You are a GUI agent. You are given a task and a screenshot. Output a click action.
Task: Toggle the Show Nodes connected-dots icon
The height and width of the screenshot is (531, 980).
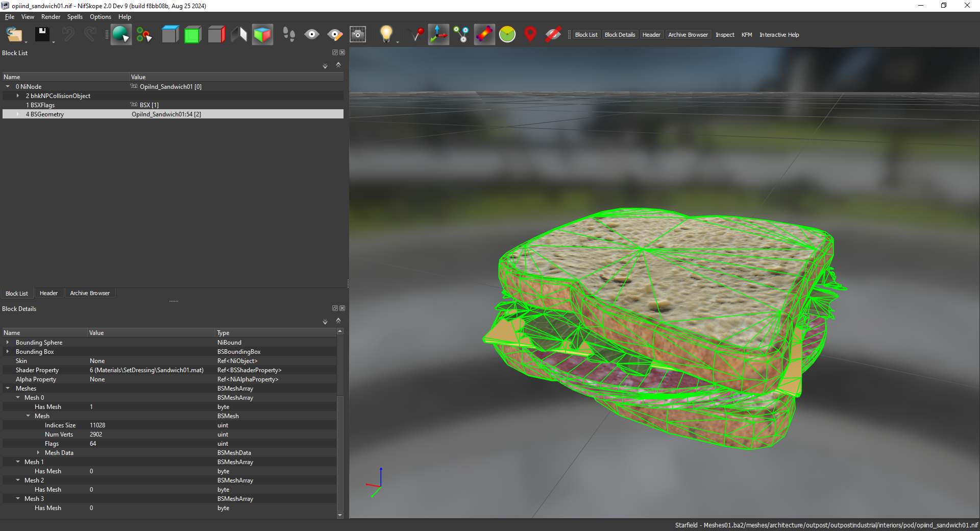(x=461, y=35)
